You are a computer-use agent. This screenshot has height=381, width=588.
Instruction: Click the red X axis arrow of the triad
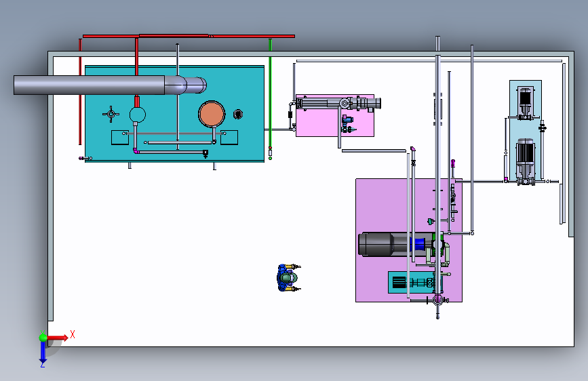[58, 338]
